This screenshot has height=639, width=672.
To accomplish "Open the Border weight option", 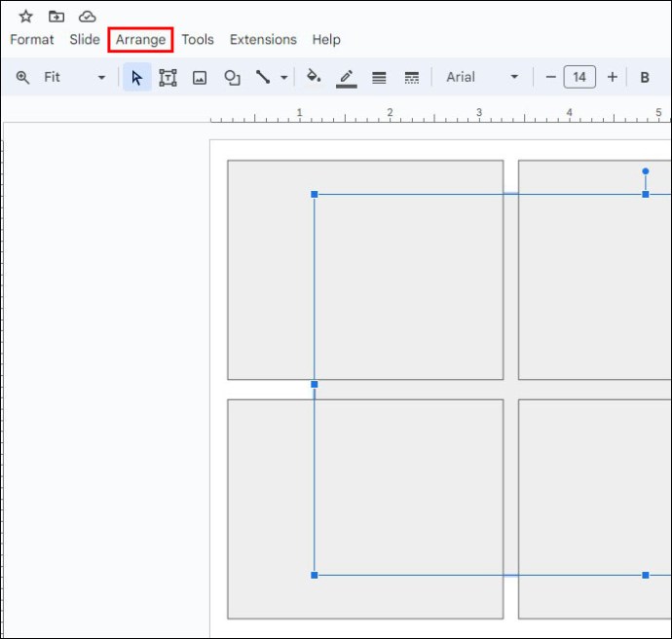I will (379, 78).
